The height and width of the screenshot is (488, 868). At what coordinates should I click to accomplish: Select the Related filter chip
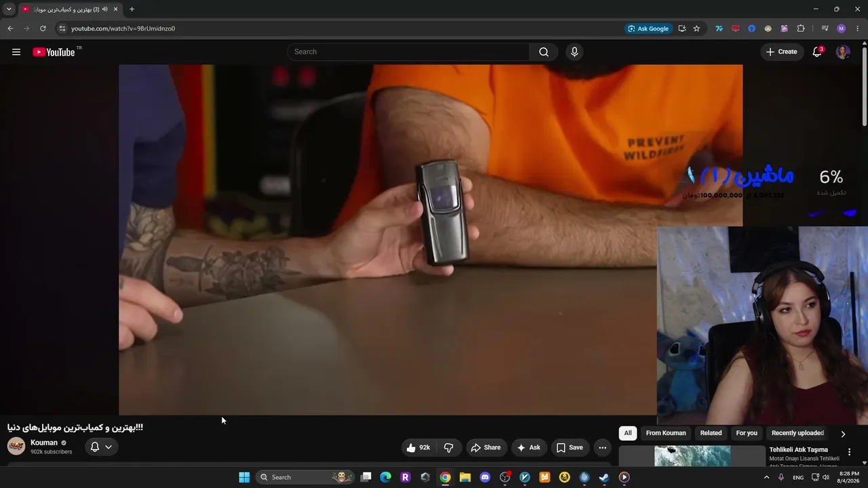tap(711, 433)
